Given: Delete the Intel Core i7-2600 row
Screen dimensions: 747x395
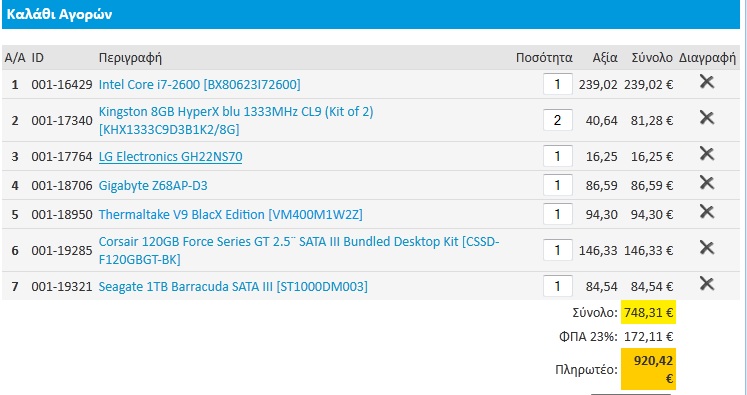Looking at the screenshot, I should click(x=707, y=82).
